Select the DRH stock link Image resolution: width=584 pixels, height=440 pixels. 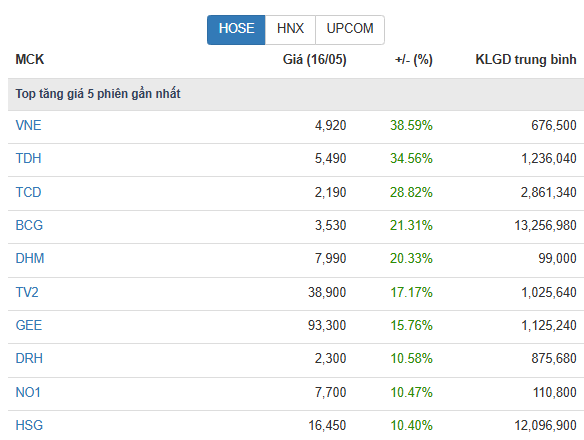[x=29, y=358]
